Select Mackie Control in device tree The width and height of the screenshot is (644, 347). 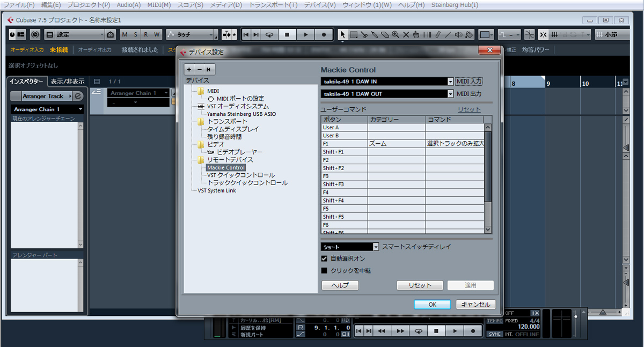click(226, 167)
